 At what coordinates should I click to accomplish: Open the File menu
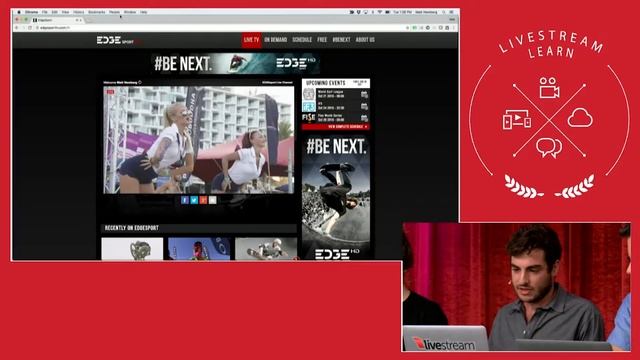tap(44, 12)
